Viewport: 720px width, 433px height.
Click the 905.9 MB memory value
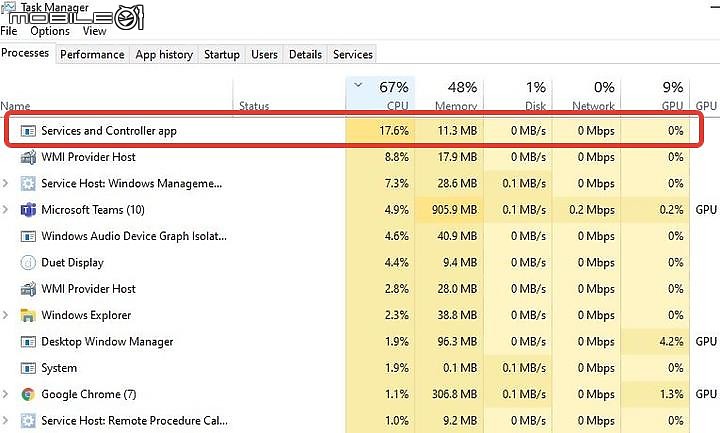(x=455, y=210)
